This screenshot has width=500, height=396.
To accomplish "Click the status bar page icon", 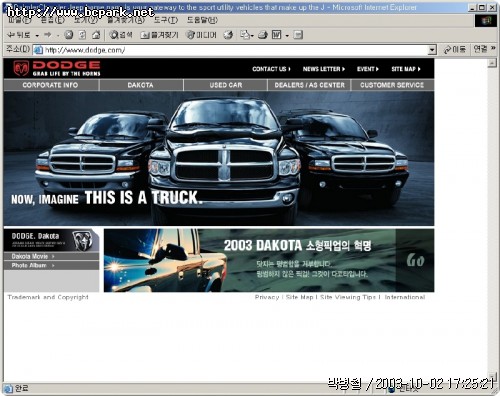I will [x=8, y=389].
